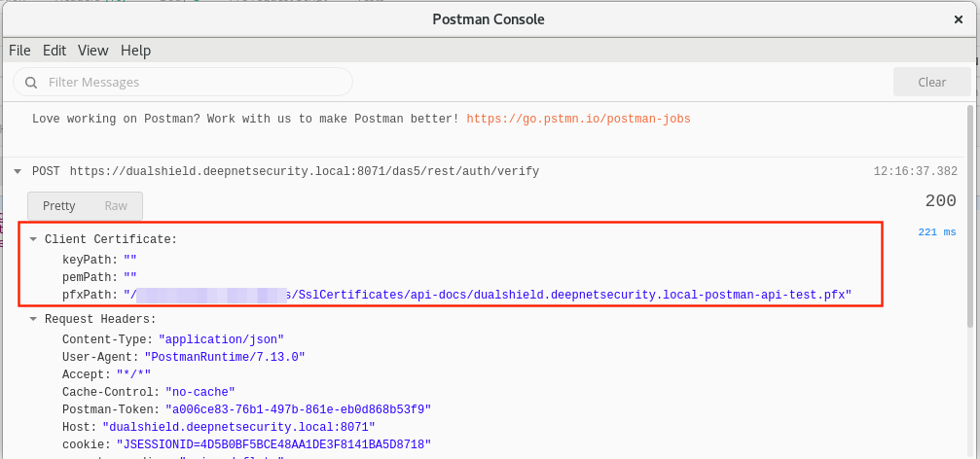Collapse the POST request entry
This screenshot has width=980, height=459.
[x=18, y=171]
